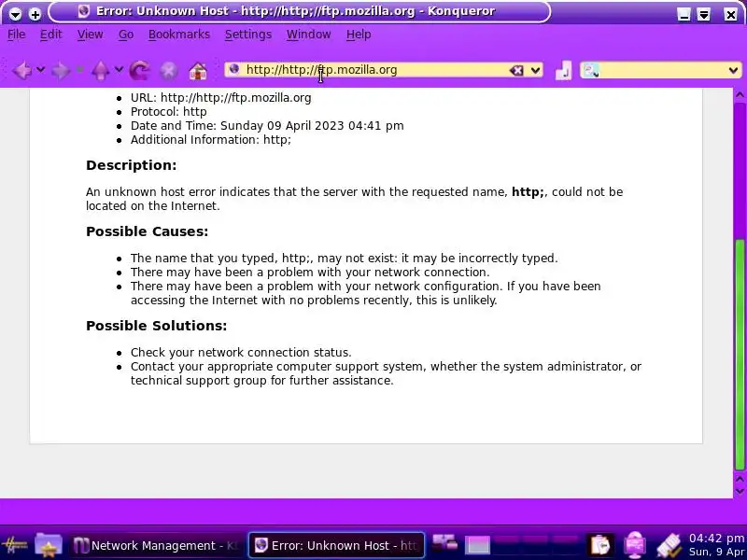The width and height of the screenshot is (747, 560).
Task: Click 'problem with your network connection.' bullet
Action: 310,272
